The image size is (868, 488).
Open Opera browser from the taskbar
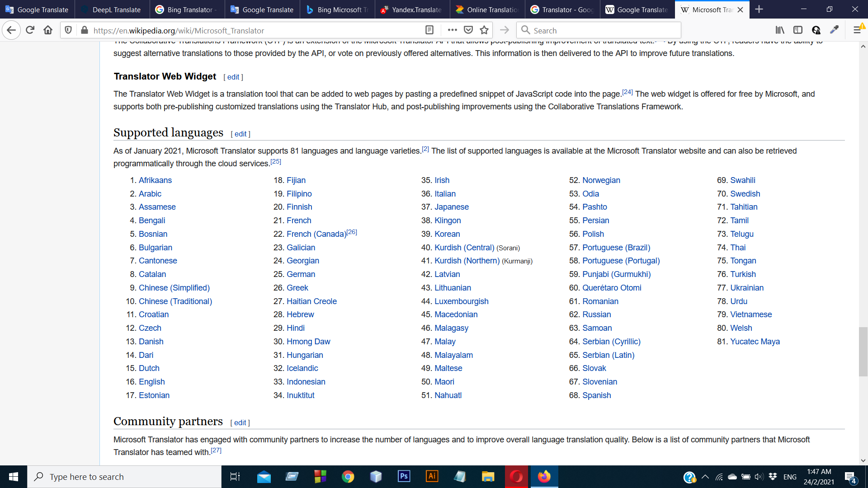tap(516, 477)
